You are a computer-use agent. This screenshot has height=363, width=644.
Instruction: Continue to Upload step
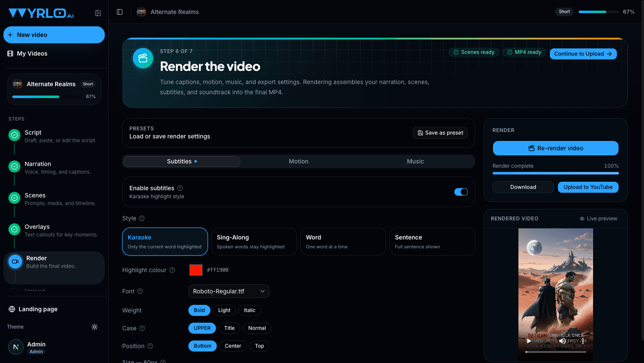click(x=583, y=54)
